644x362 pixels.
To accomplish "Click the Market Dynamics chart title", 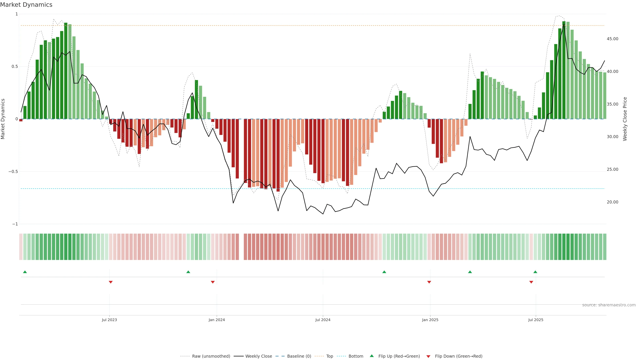I will click(26, 5).
